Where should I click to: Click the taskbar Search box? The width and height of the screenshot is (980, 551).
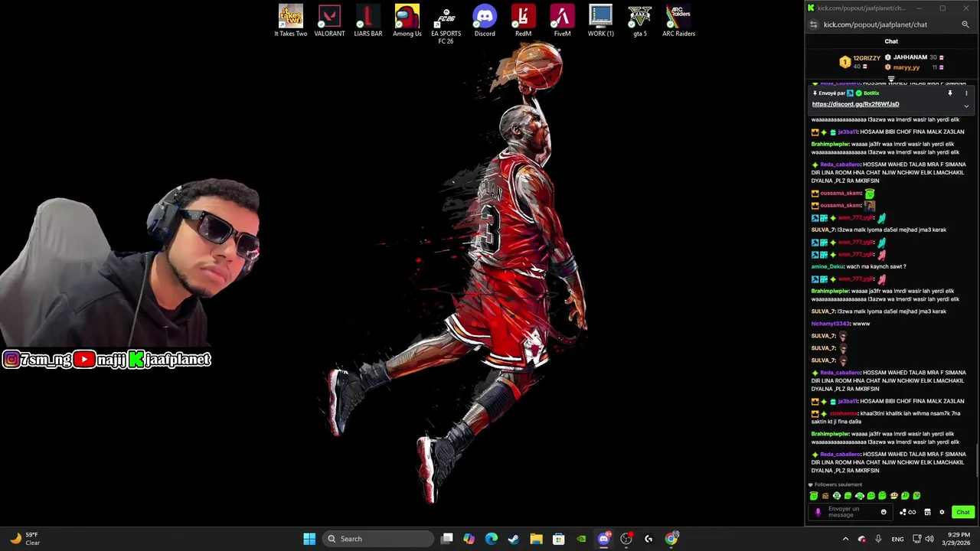coord(377,539)
